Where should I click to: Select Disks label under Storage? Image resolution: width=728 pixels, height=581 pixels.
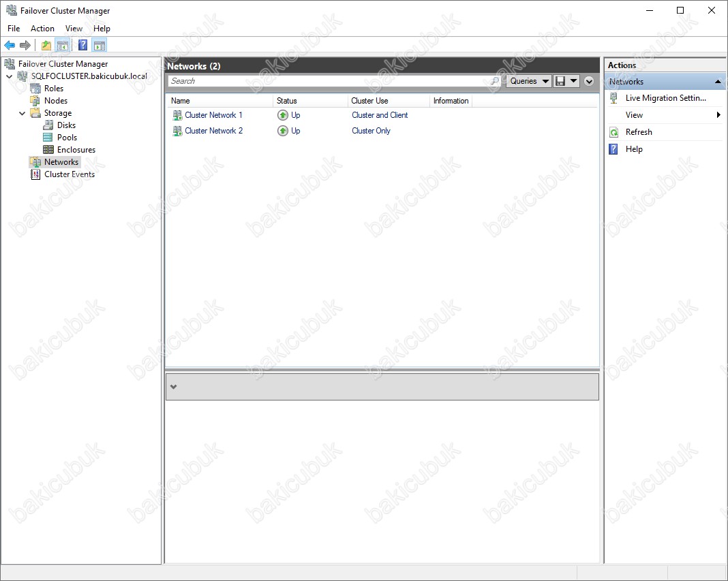[66, 125]
